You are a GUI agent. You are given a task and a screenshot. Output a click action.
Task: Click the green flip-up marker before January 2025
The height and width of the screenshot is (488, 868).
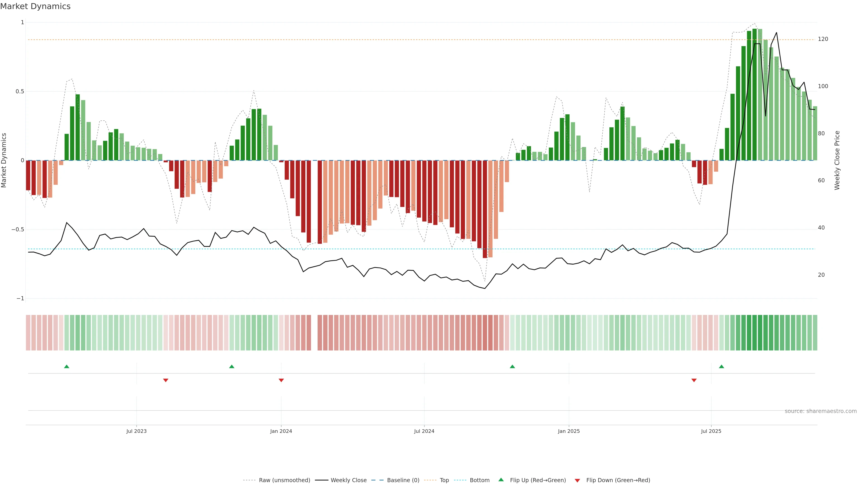coord(512,366)
